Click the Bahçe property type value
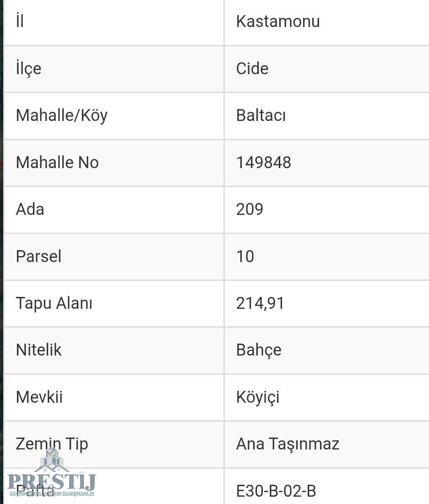Viewport: 429px width, 504px height. (259, 350)
